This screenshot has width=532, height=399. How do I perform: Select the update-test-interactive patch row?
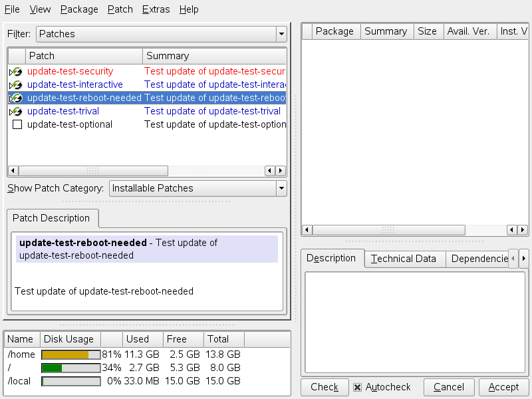pyautogui.click(x=147, y=85)
